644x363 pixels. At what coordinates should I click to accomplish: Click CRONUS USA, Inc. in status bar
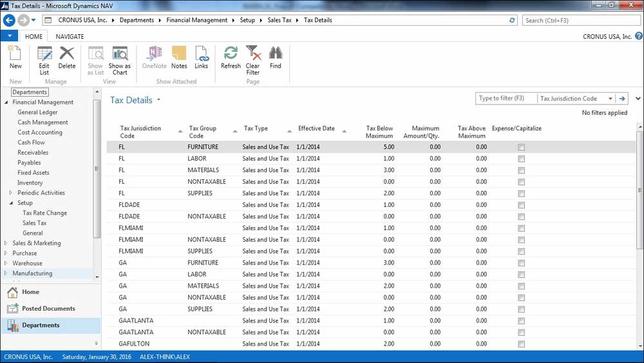pos(28,357)
